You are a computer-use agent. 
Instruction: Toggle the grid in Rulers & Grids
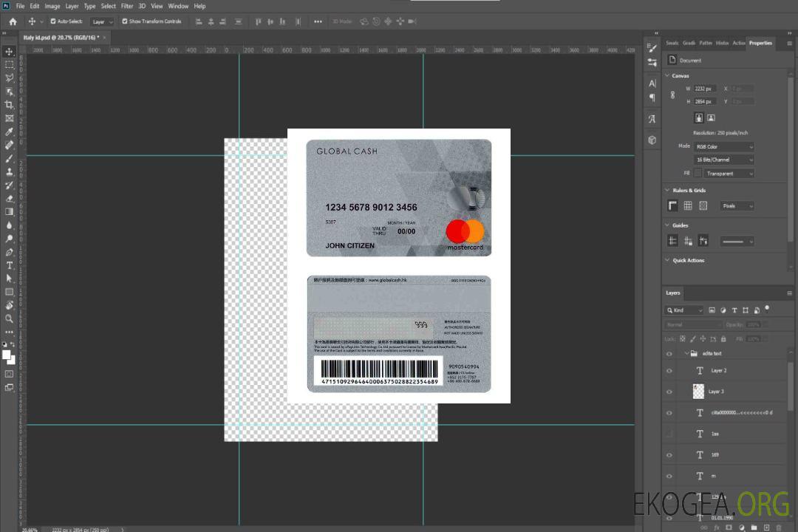688,205
